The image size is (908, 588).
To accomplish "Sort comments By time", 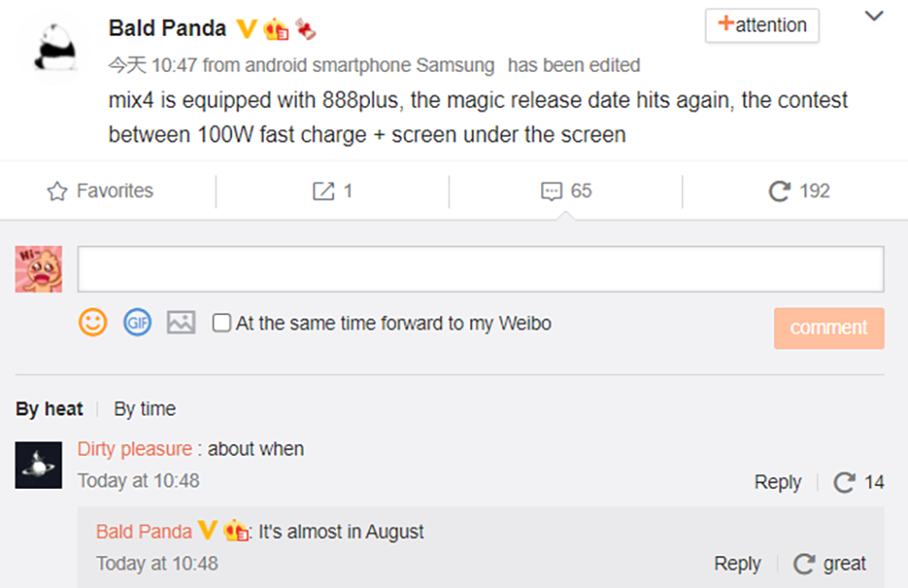I will [145, 409].
